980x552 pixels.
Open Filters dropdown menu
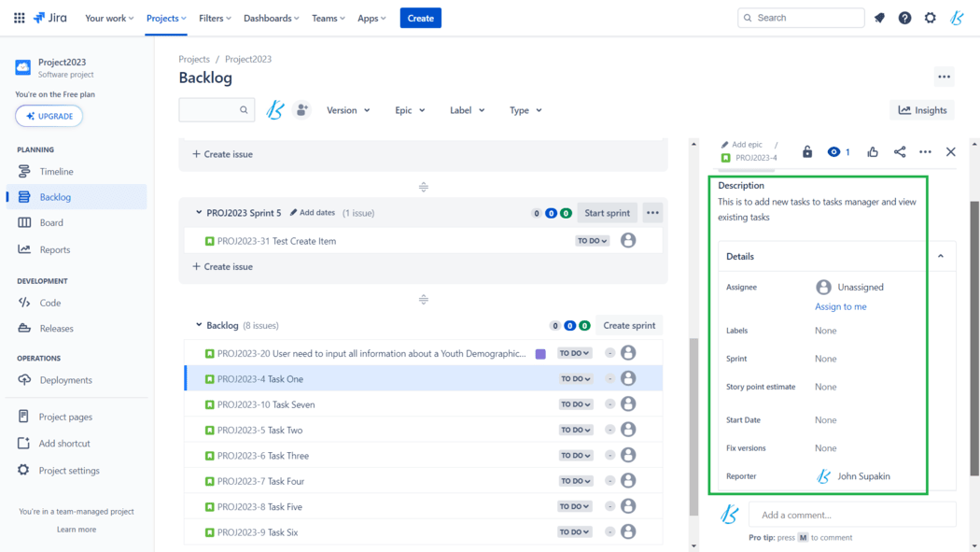point(215,18)
